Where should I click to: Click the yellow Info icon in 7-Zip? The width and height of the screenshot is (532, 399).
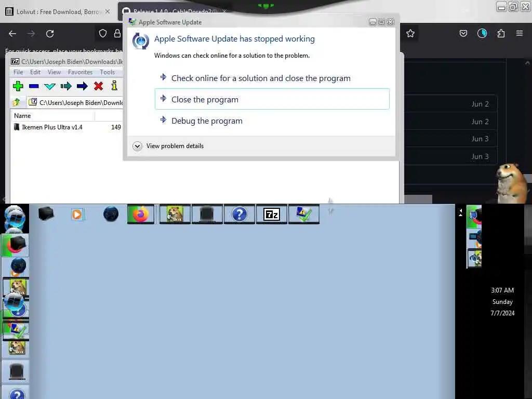[114, 86]
